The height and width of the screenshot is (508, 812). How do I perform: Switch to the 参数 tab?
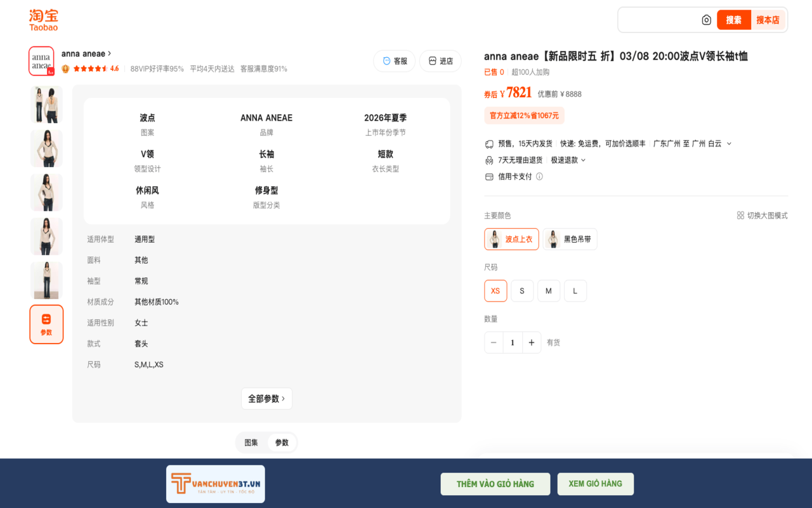click(282, 443)
